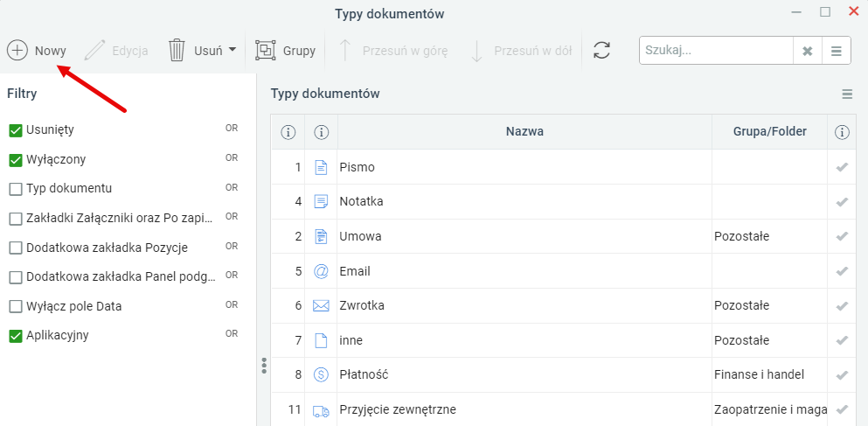Click the Zaopatrzenie i maga group cell
The height and width of the screenshot is (426, 868).
(770, 410)
